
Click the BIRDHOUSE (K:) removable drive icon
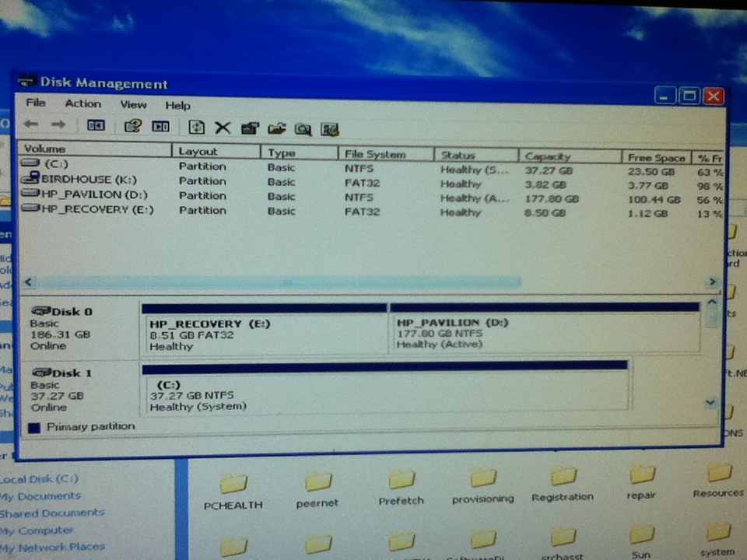[30, 178]
